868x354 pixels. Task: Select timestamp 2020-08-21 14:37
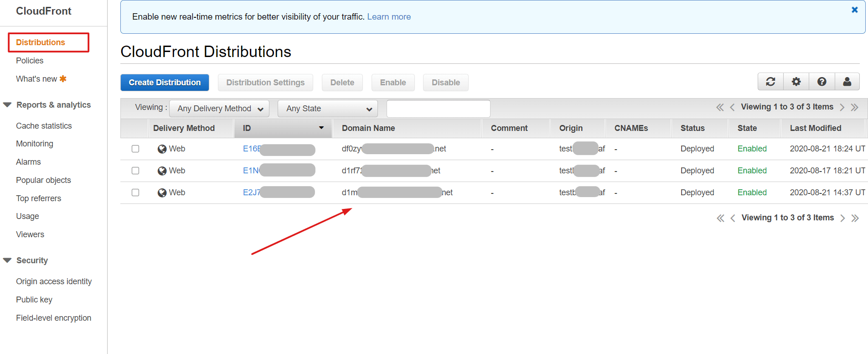[x=827, y=193]
